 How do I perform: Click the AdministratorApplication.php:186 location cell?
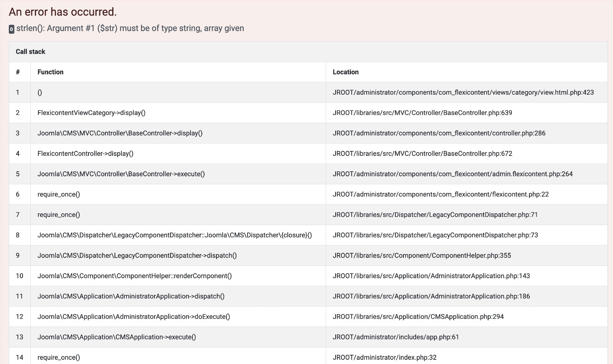click(431, 296)
